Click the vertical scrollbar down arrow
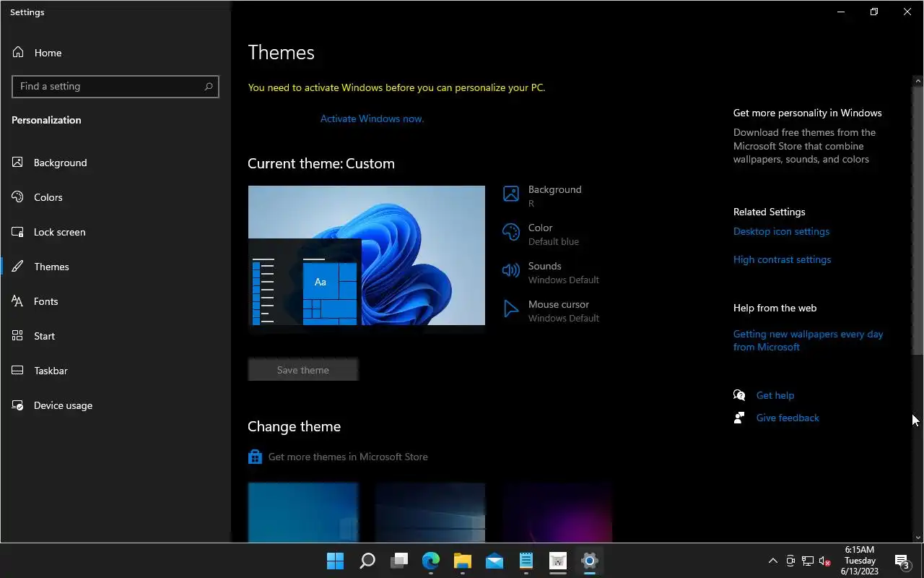This screenshot has width=924, height=578. coord(918,538)
